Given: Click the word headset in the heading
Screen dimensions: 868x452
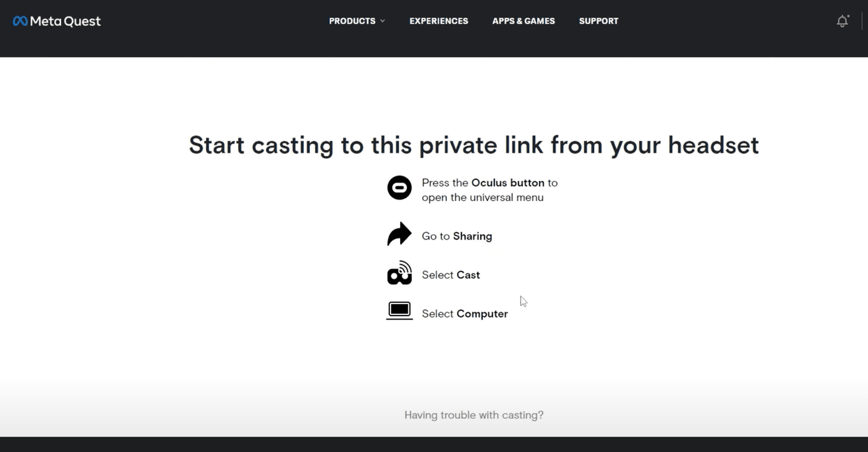Looking at the screenshot, I should tap(713, 145).
